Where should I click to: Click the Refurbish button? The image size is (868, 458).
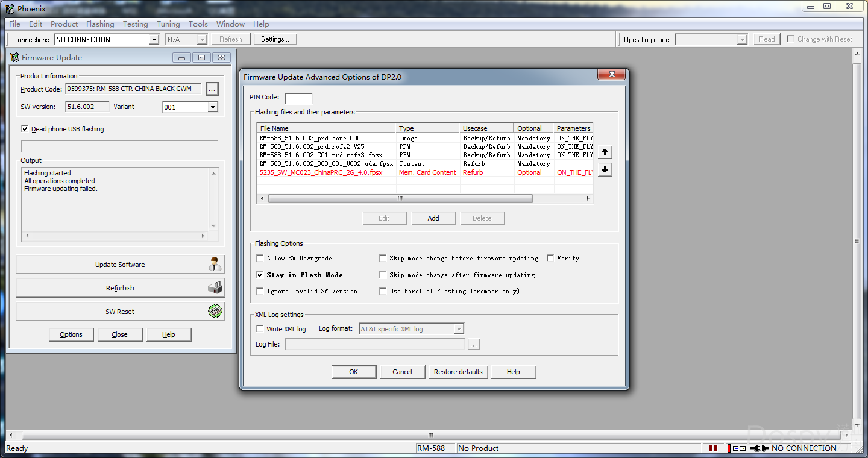point(120,287)
